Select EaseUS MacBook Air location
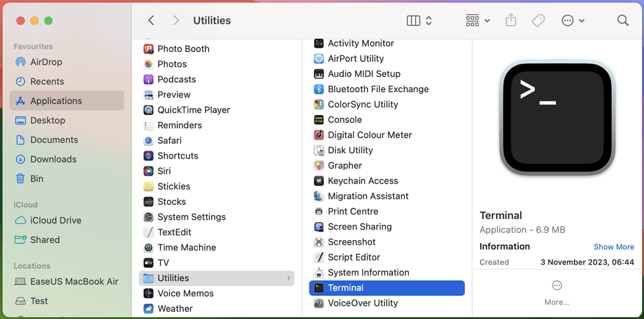The width and height of the screenshot is (644, 319). point(66,282)
